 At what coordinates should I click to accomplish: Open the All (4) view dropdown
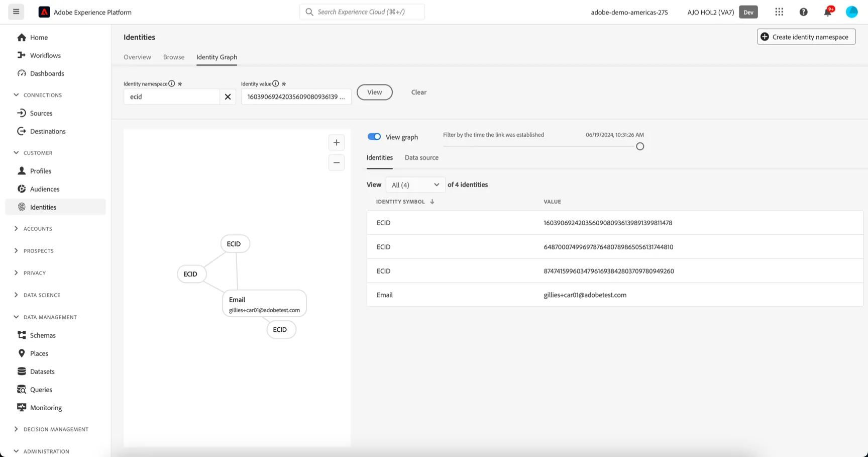(x=415, y=185)
